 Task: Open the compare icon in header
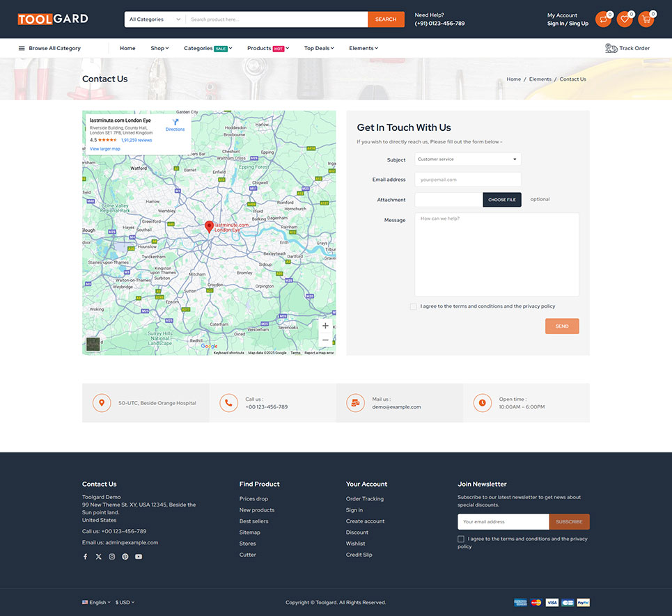pyautogui.click(x=603, y=19)
